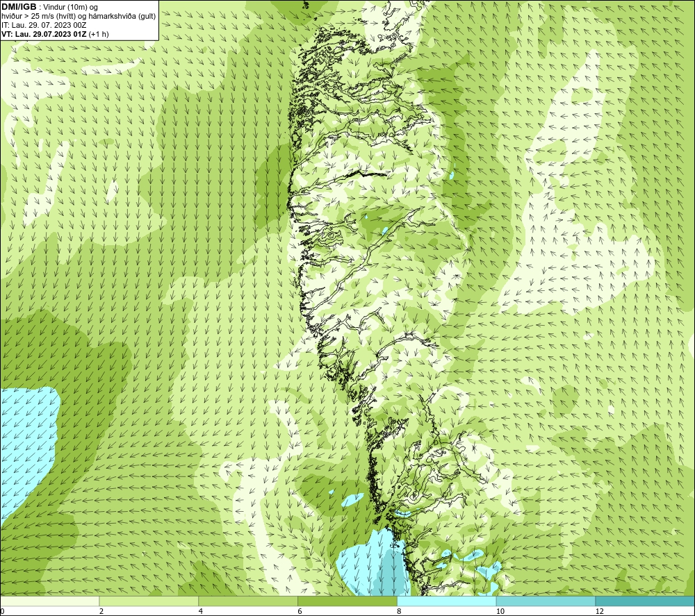Click the 0–2 m/s palest color band
Viewport: 695px width, 616px height.
[x=49, y=601]
